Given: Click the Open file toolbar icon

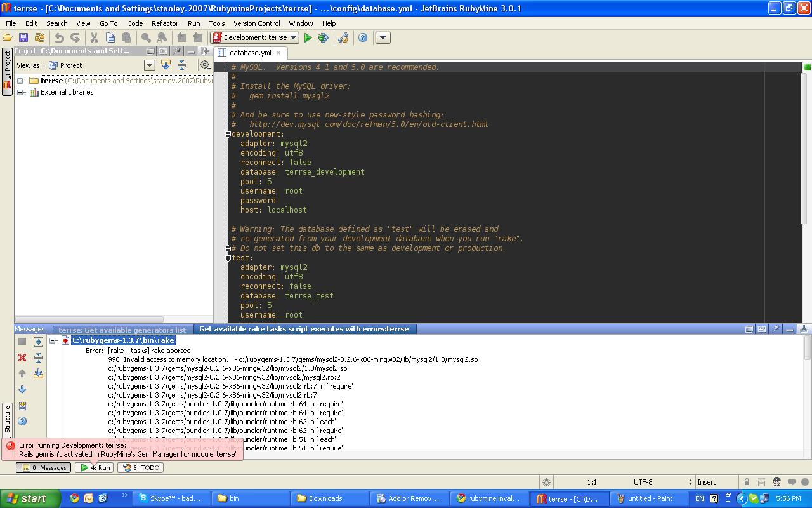Looking at the screenshot, I should tap(8, 38).
